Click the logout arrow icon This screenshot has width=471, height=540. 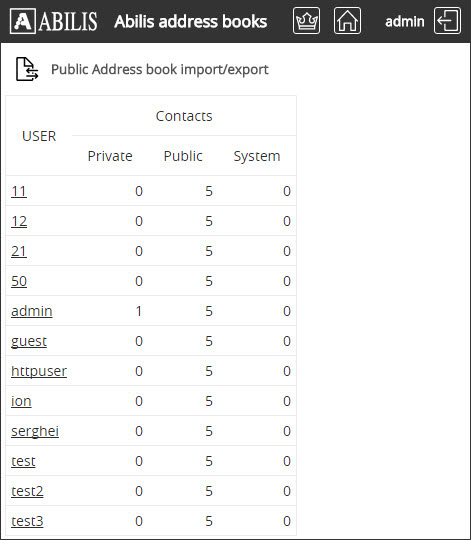(x=447, y=21)
